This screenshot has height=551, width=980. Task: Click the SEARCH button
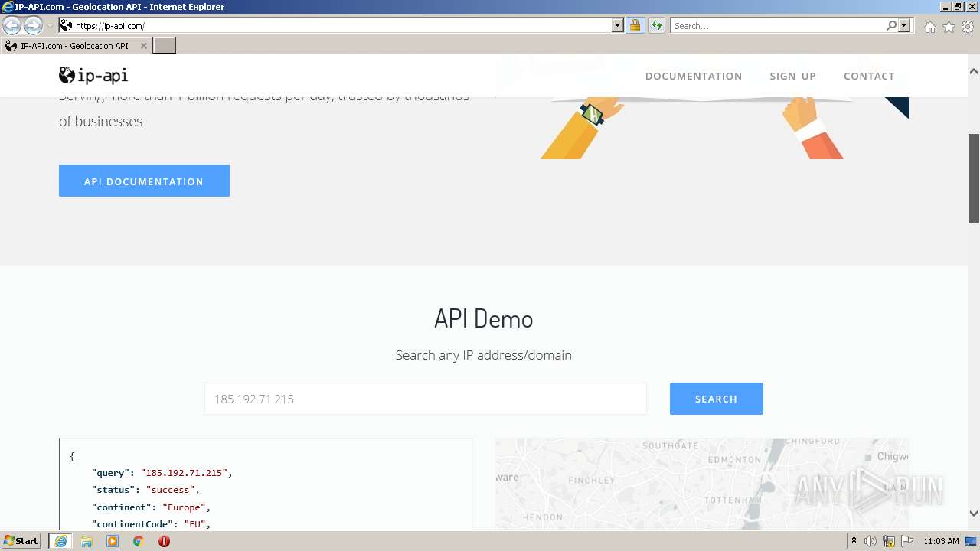coord(717,399)
